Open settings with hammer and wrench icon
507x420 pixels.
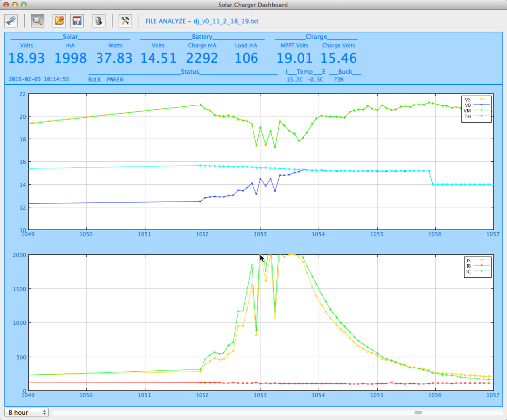125,21
